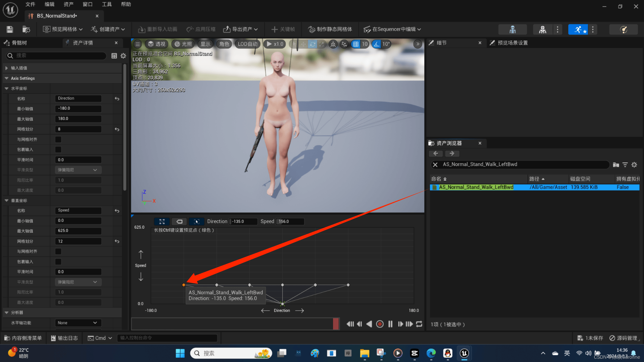Navigate forward in Asset Browser

pyautogui.click(x=452, y=153)
